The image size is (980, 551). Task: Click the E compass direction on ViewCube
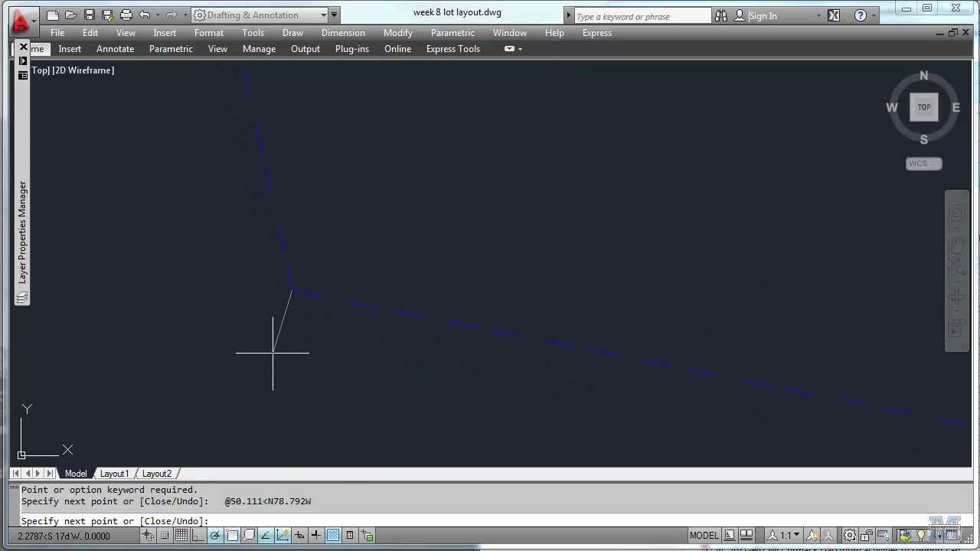coord(955,108)
